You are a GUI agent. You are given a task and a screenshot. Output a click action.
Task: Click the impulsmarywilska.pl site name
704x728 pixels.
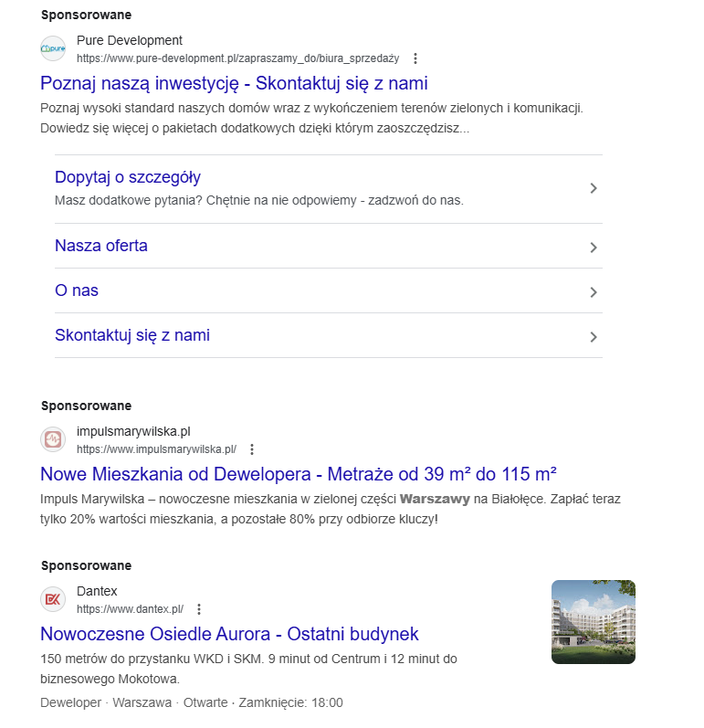pos(133,432)
